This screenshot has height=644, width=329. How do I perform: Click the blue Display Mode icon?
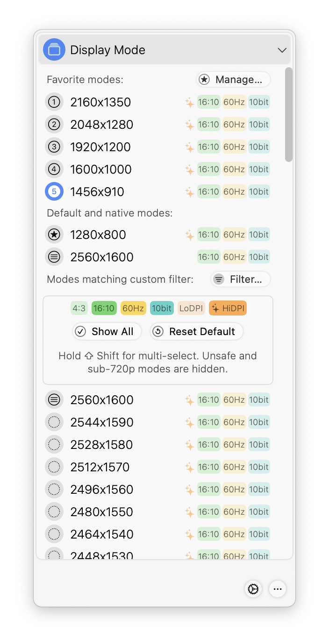coord(54,49)
